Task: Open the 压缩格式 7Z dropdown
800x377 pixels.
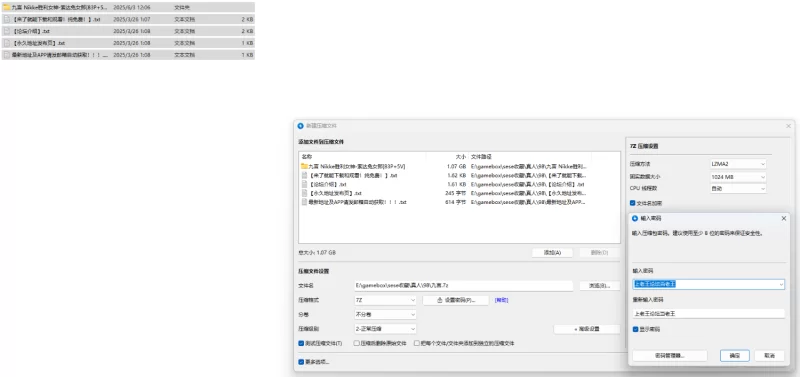Action: (x=385, y=300)
